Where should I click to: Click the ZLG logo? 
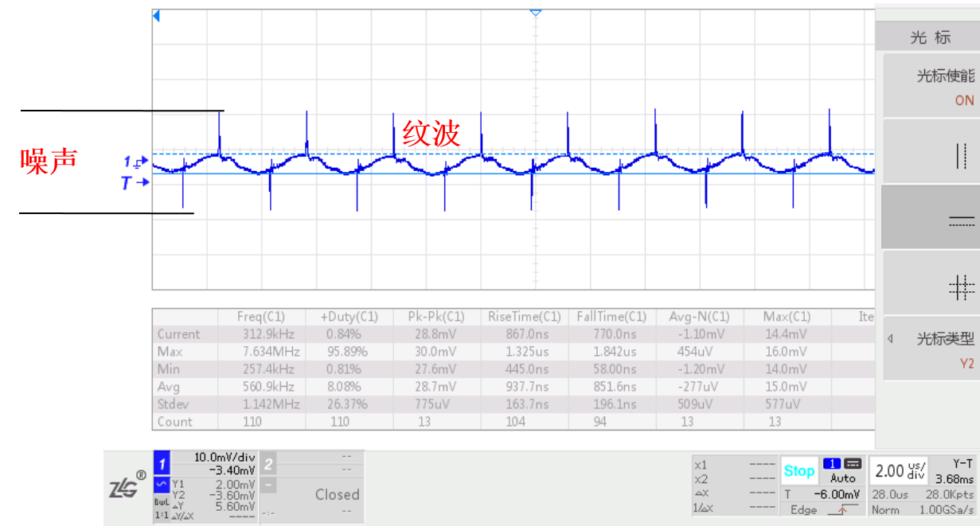click(127, 486)
